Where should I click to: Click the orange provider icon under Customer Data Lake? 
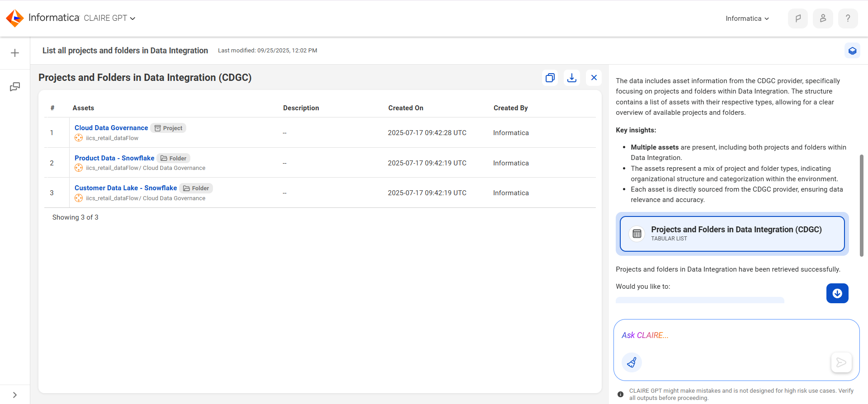79,198
